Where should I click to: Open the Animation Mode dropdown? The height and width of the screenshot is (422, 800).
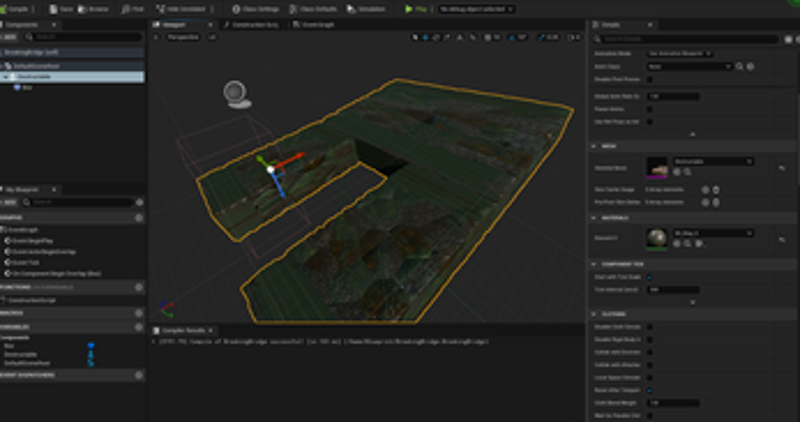[x=680, y=53]
